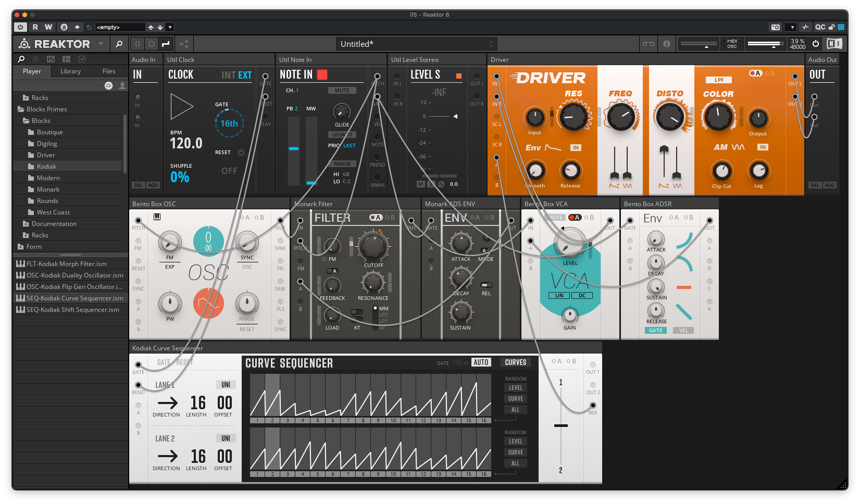The width and height of the screenshot is (860, 504).
Task: Select the Kodiak folder in the Blocks list
Action: pos(47,166)
